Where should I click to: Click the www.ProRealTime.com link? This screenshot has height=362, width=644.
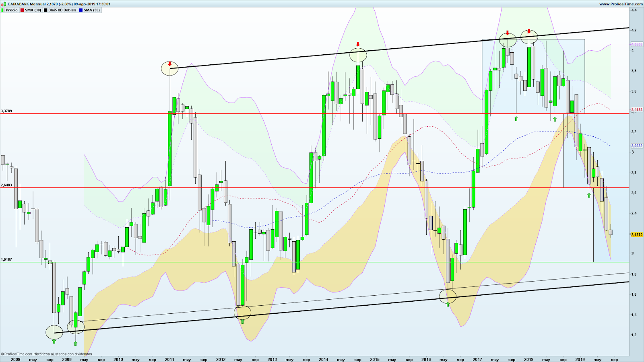pyautogui.click(x=621, y=4)
